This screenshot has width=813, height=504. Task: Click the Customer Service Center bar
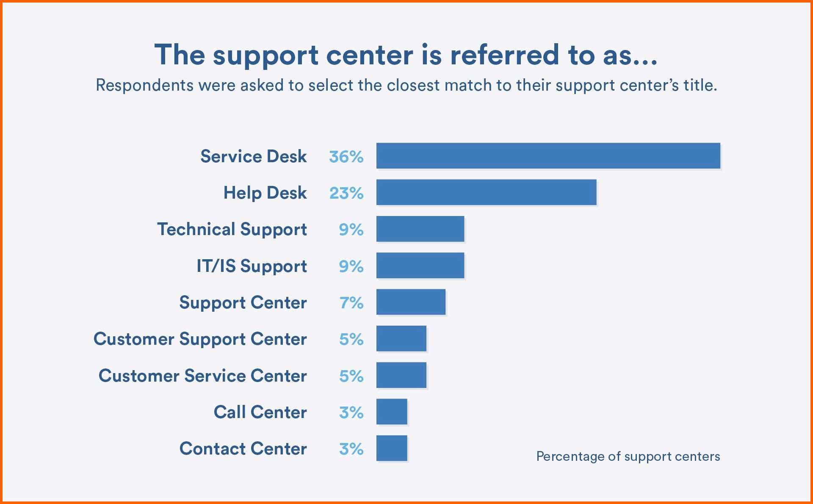point(401,375)
